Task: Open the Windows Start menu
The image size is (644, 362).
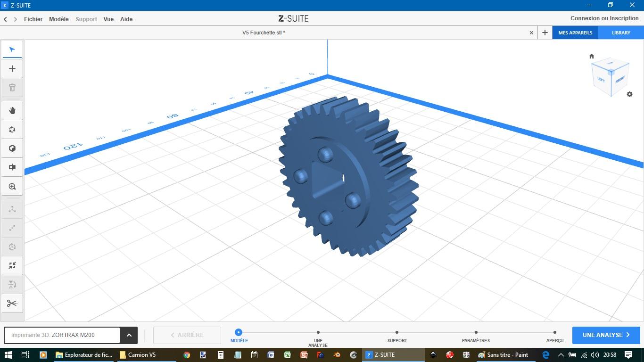Action: [8, 355]
